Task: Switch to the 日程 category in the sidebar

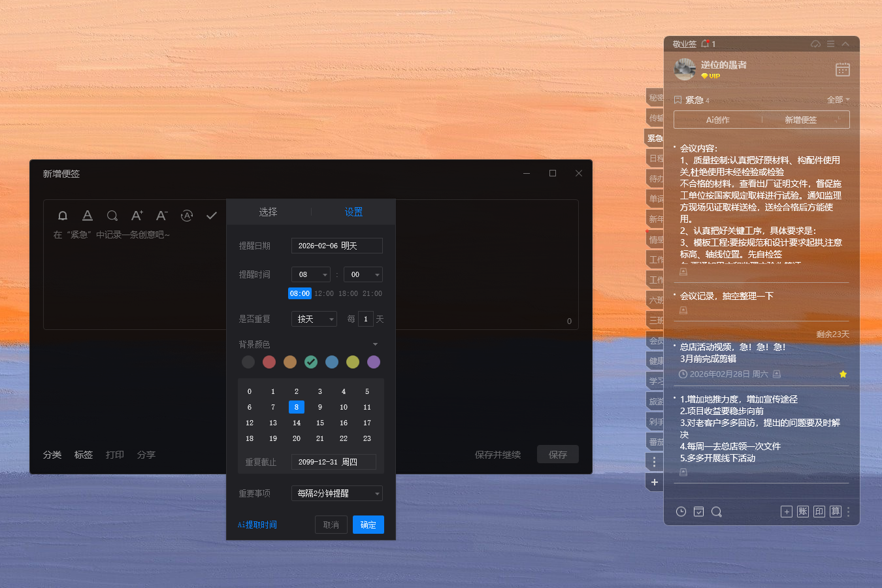Action: pyautogui.click(x=655, y=157)
